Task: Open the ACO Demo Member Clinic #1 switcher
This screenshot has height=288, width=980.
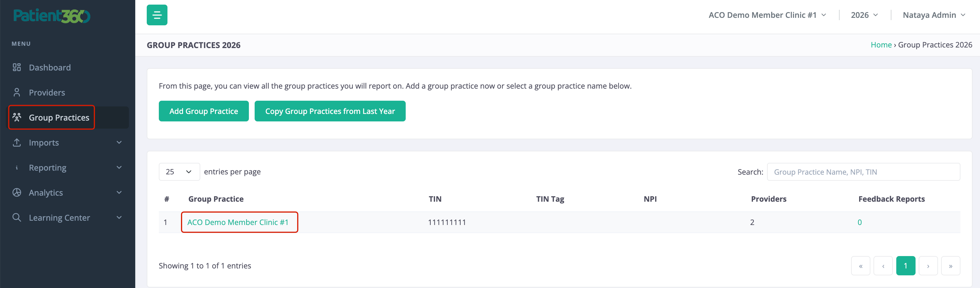Action: 767,15
